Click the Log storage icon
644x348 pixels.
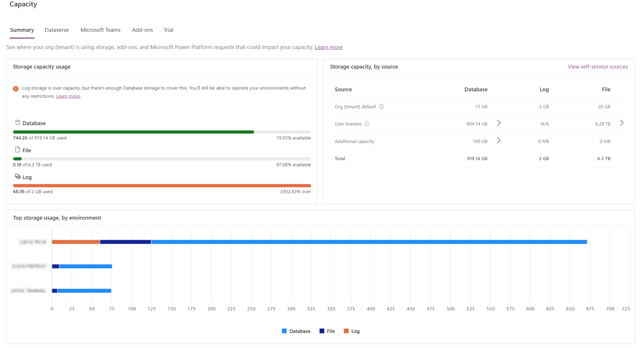click(x=17, y=176)
